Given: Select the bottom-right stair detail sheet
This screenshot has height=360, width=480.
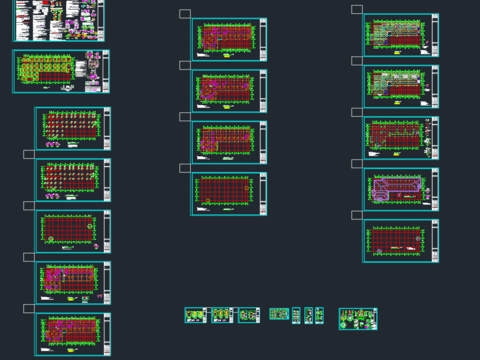Looking at the screenshot, I should tap(358, 319).
